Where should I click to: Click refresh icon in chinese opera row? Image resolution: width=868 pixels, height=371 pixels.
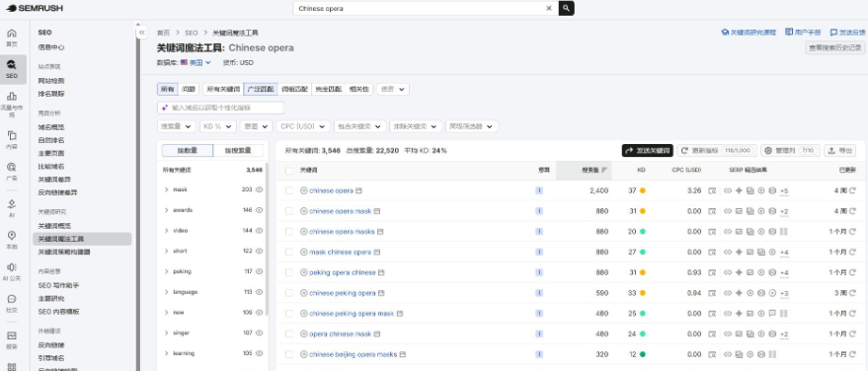pos(852,190)
